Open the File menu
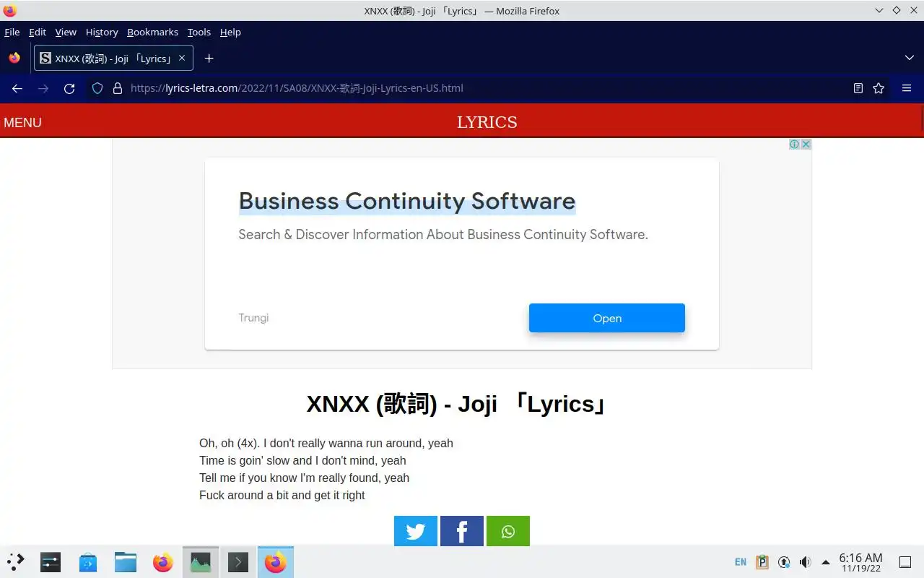The height and width of the screenshot is (578, 924). (12, 32)
